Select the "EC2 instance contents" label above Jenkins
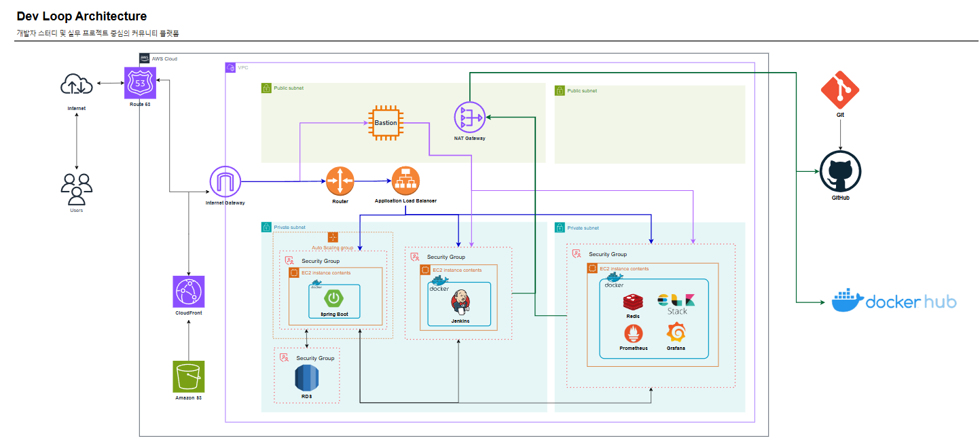 (457, 270)
